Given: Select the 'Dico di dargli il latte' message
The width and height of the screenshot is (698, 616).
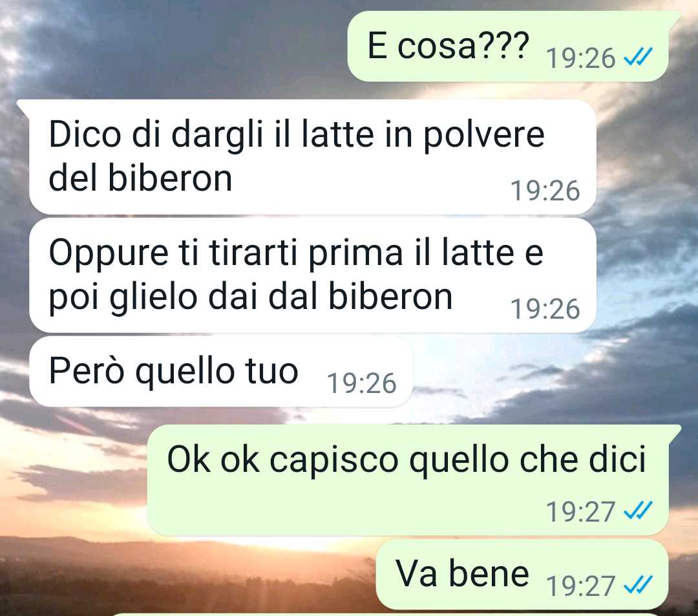Looking at the screenshot, I should point(313,156).
